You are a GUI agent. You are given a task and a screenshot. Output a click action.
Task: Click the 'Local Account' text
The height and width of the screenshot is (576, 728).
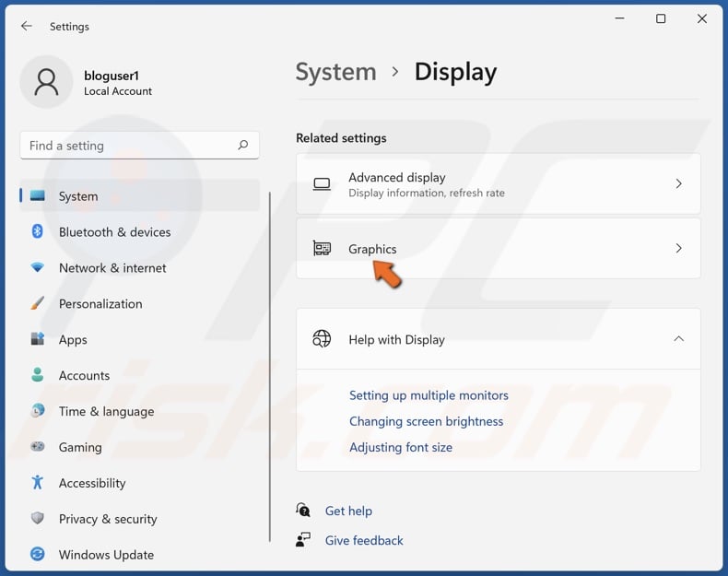[x=118, y=91]
